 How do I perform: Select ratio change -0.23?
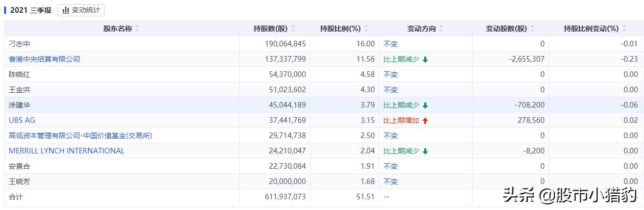629,59
